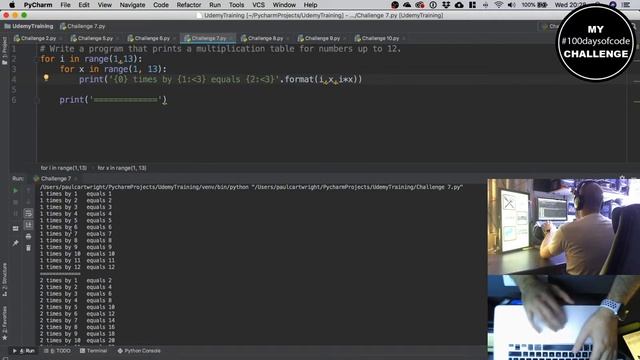Expand the Project side panel

tap(4, 51)
